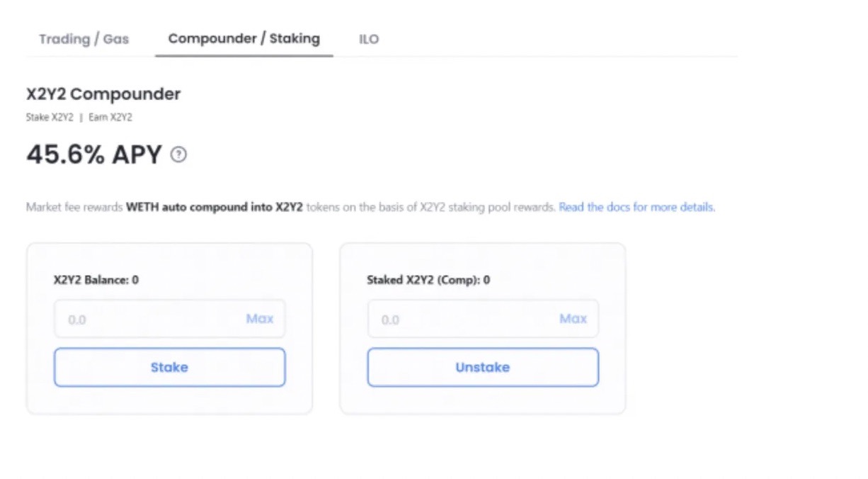The width and height of the screenshot is (868, 479).
Task: Click the 45.6% APY figure
Action: tap(92, 154)
